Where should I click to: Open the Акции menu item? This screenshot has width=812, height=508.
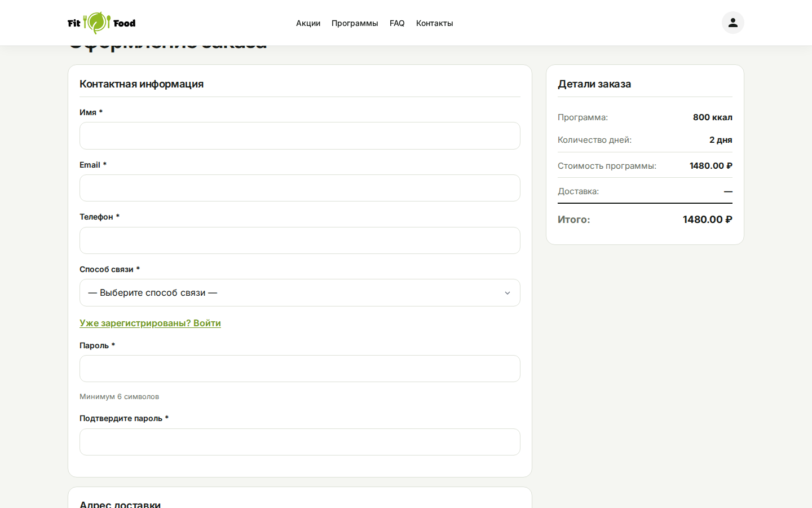tap(308, 23)
